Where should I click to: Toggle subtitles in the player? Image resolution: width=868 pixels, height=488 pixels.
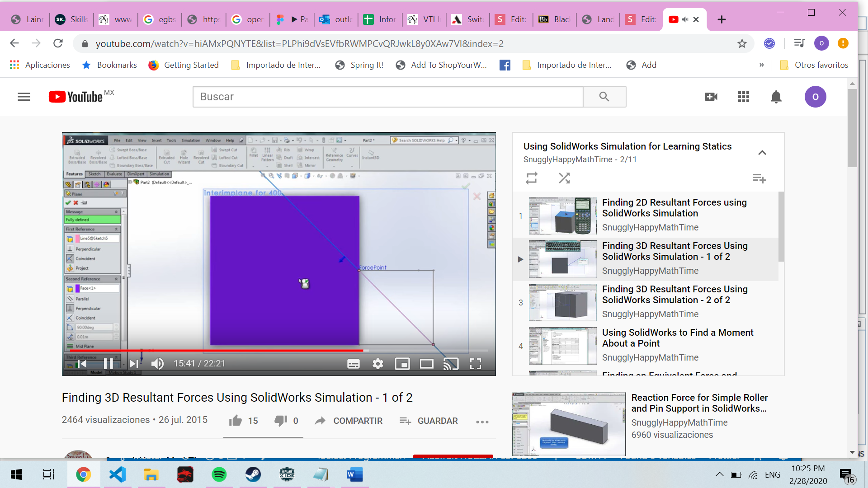(354, 364)
